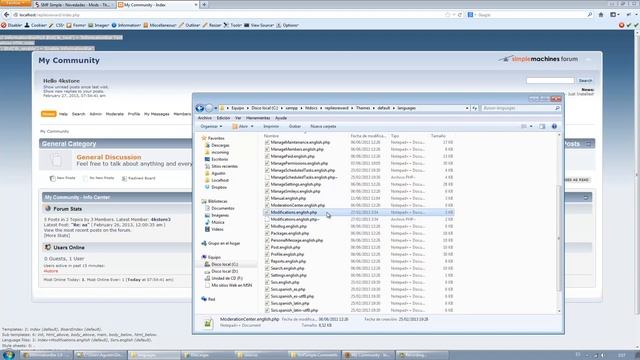Check the ManagePermissions.english.php file checkbox
Image resolution: width=640 pixels, height=360 pixels.
267,163
